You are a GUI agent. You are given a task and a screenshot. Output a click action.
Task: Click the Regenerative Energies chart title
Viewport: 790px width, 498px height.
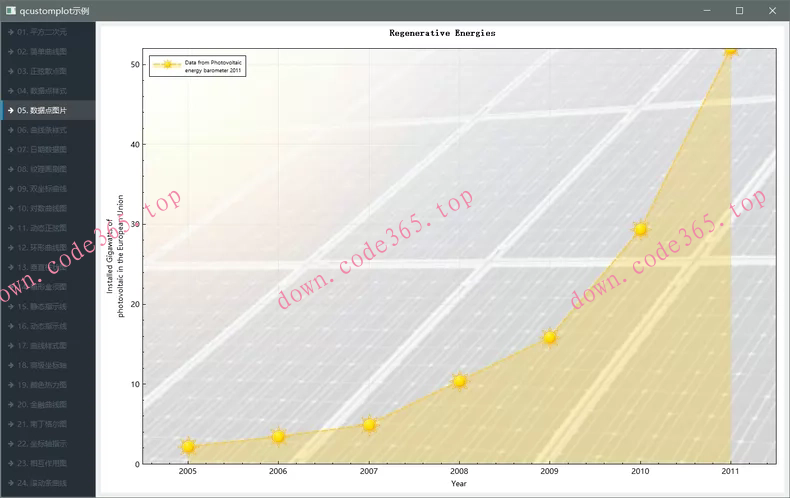tap(441, 33)
